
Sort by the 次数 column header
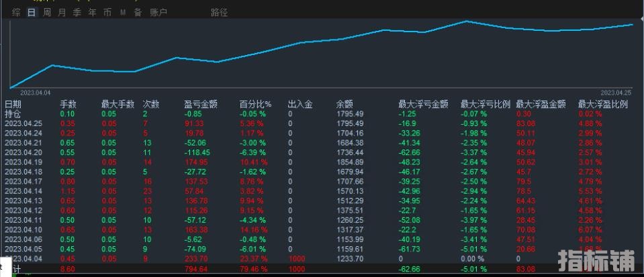pyautogui.click(x=150, y=104)
